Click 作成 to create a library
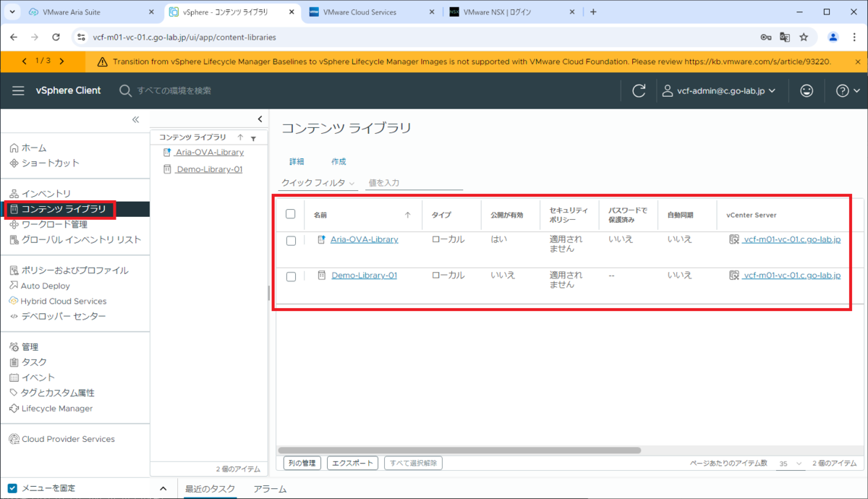868x499 pixels. pos(339,162)
